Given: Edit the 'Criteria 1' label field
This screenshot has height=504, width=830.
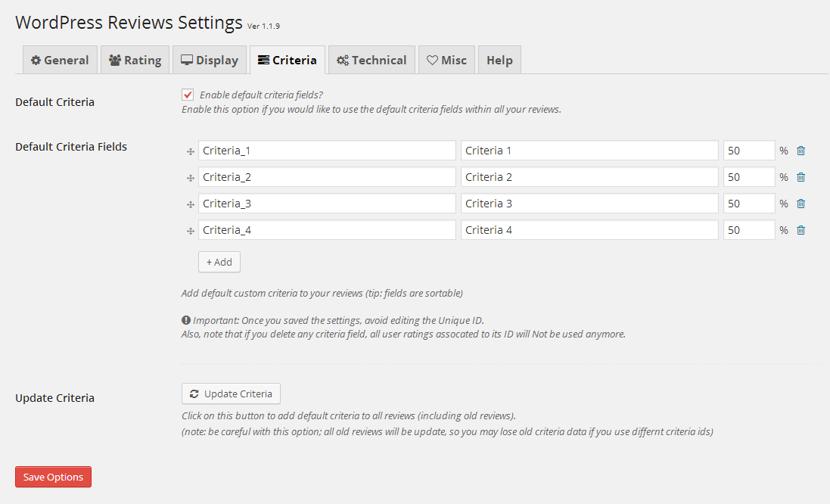Looking at the screenshot, I should click(589, 151).
